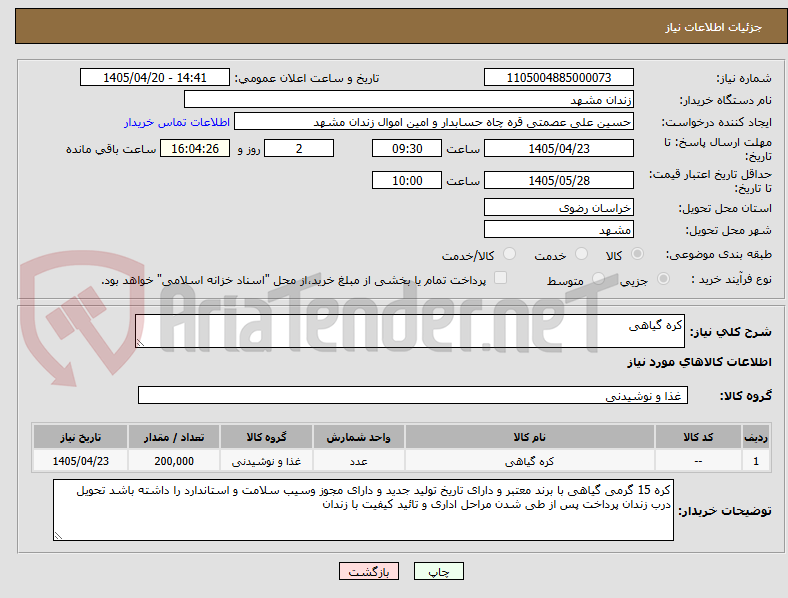Click the request creator name field
The image size is (788, 598).
434,122
